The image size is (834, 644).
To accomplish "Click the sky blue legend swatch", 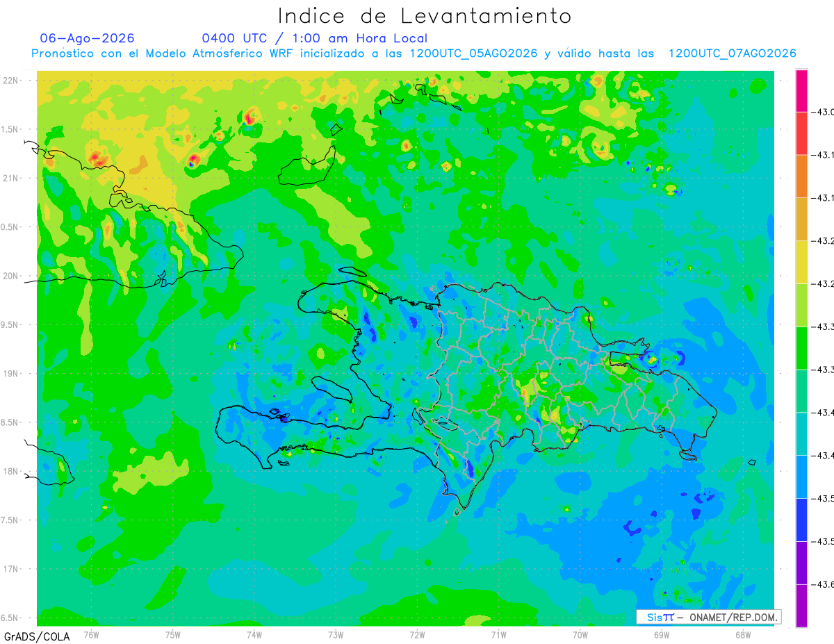I will [x=801, y=477].
